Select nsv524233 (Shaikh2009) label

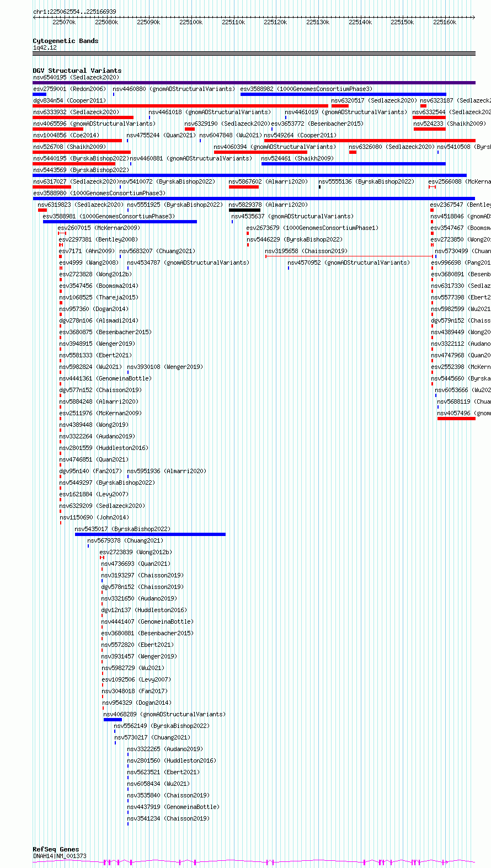(450, 124)
